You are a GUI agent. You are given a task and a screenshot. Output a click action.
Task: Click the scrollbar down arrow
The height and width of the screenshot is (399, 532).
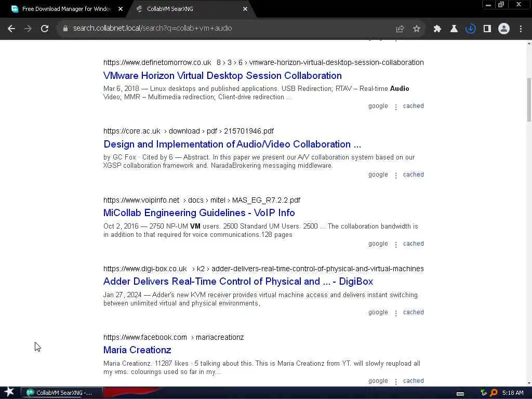pyautogui.click(x=529, y=383)
